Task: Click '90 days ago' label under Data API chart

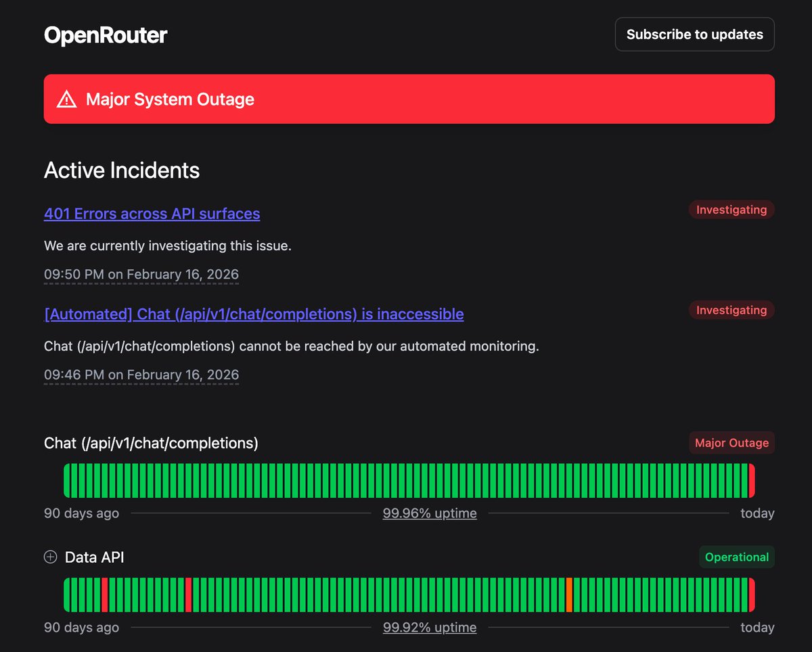Action: 81,628
